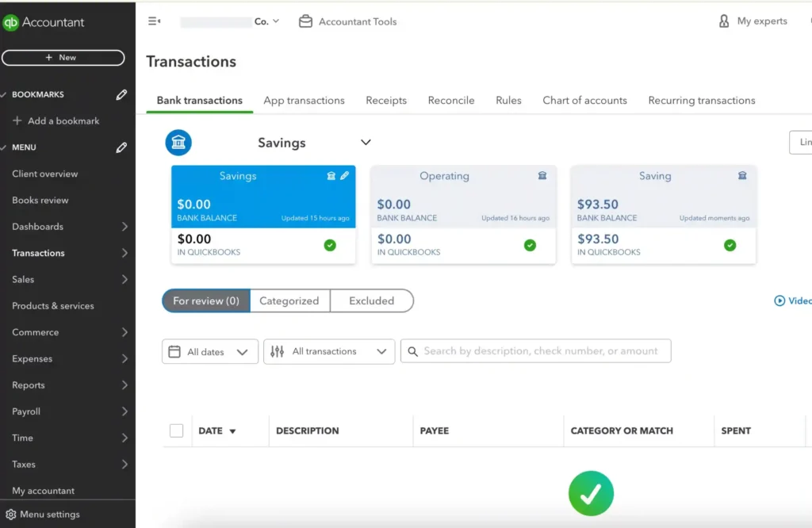Expand Taxes submenu arrow
812x528 pixels.
tap(124, 465)
